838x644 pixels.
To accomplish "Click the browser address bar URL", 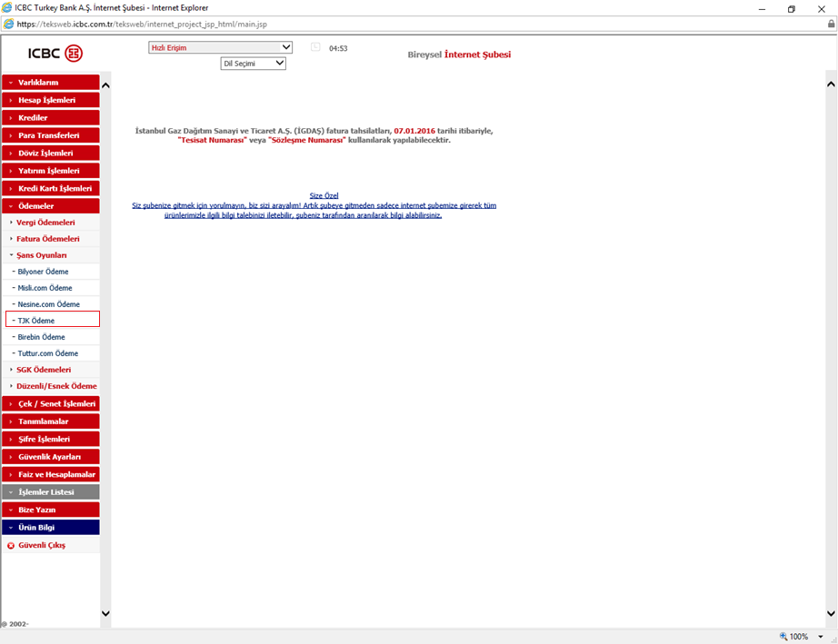I will 142,24.
